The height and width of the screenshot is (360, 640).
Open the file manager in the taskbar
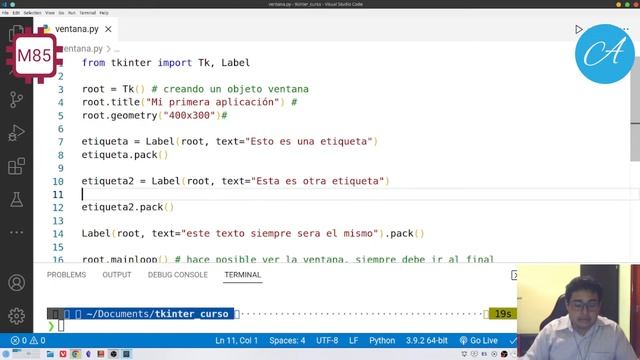[50, 354]
